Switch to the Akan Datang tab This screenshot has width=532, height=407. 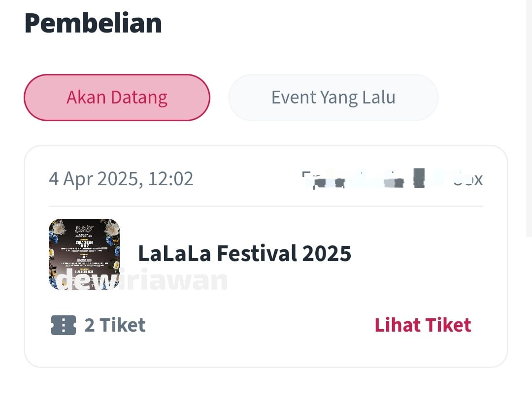[x=117, y=98]
